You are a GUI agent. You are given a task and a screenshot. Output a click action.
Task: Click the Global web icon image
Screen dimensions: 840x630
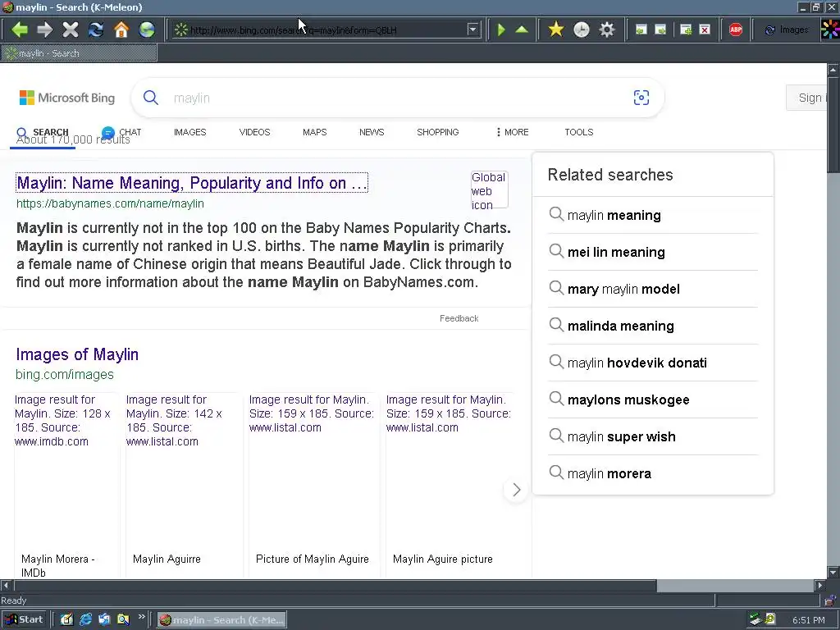pyautogui.click(x=489, y=190)
